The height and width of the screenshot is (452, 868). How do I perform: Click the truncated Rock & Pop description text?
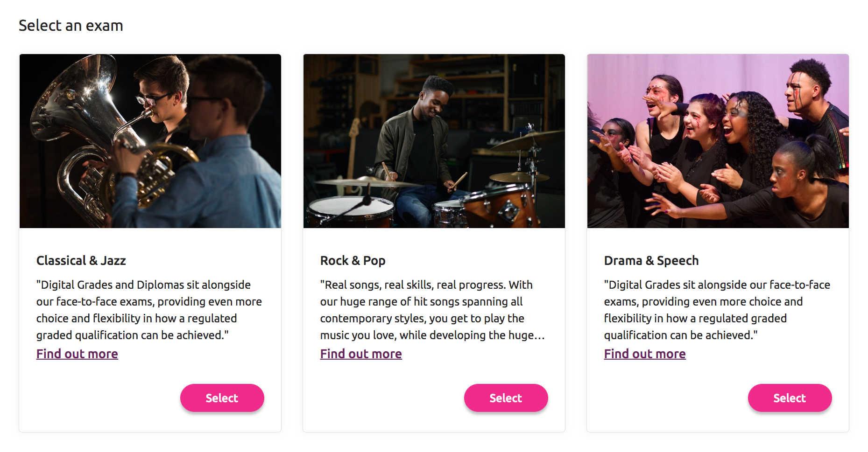pos(432,310)
